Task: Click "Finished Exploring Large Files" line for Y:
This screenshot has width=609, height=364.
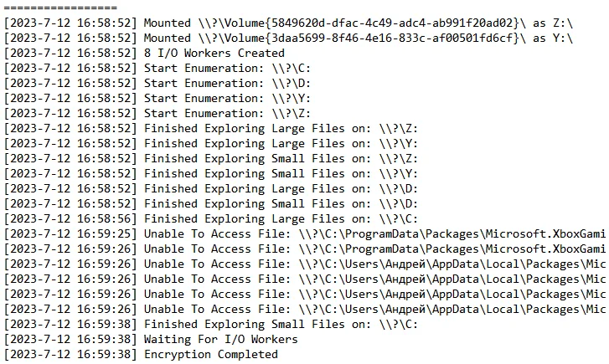Action: (x=281, y=143)
